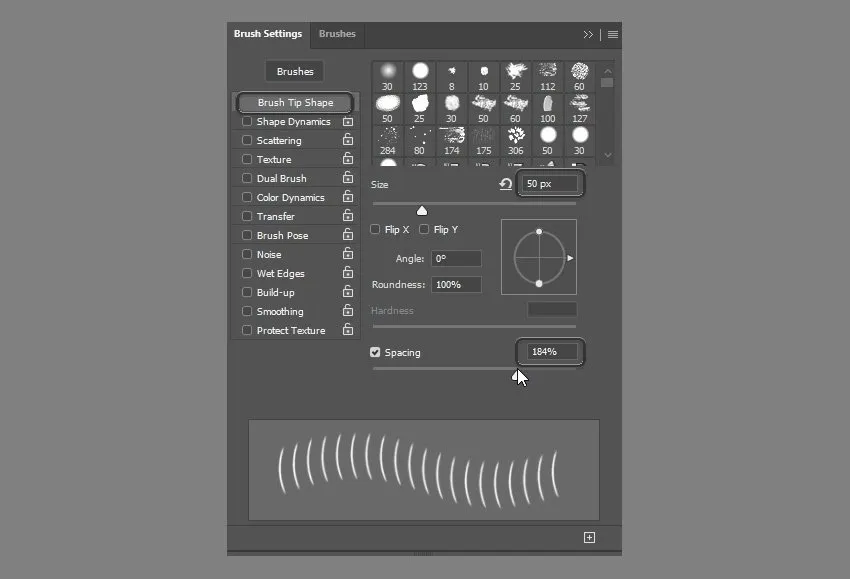Switch to the Brushes tab

[337, 34]
